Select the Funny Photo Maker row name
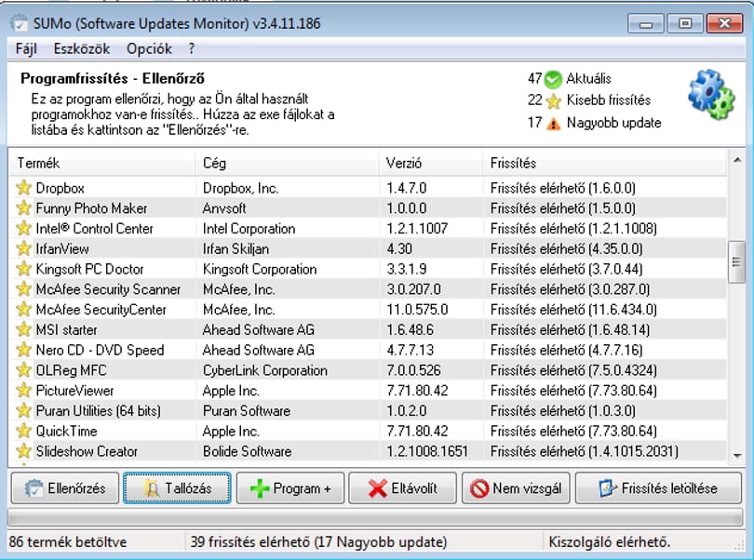 point(91,208)
